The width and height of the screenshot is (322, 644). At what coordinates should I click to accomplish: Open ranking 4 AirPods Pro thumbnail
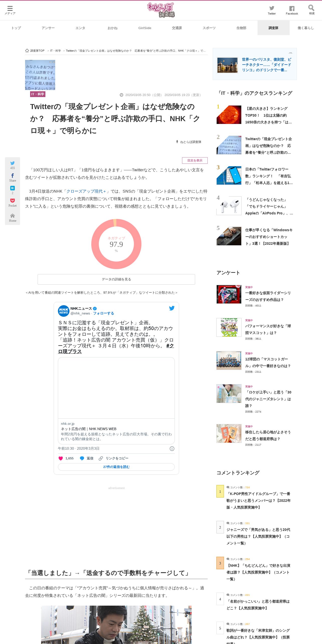click(x=229, y=206)
